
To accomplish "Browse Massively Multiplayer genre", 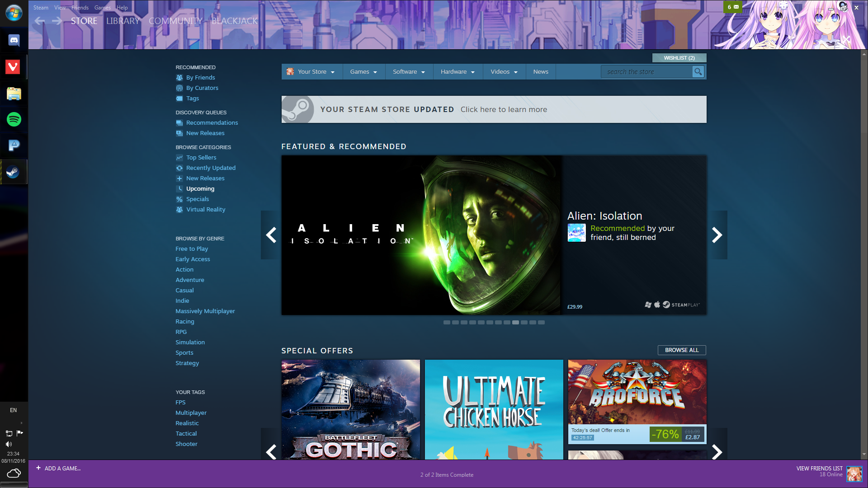I will pyautogui.click(x=205, y=311).
